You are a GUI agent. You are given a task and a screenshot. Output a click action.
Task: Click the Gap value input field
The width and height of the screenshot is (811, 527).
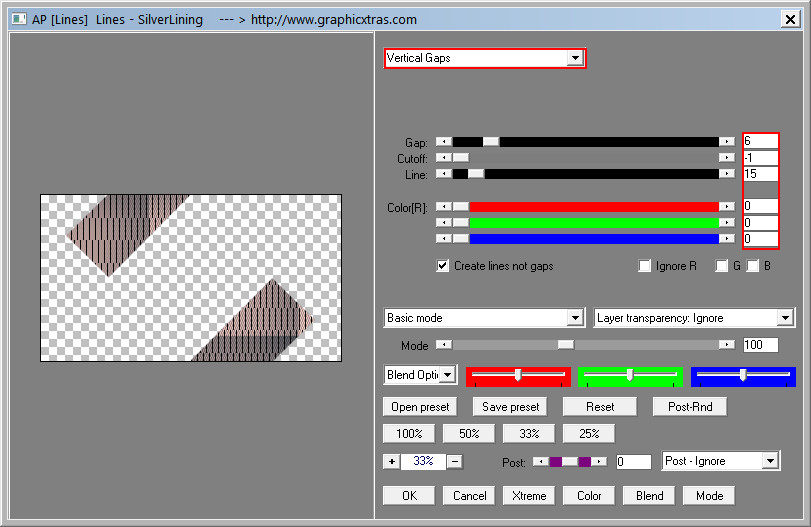760,142
